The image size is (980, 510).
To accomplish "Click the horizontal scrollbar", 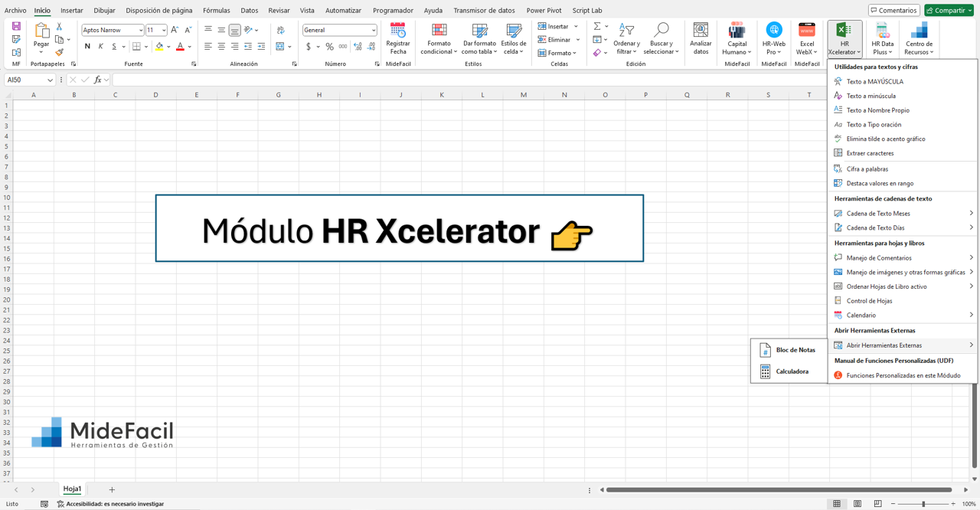I will tap(779, 489).
